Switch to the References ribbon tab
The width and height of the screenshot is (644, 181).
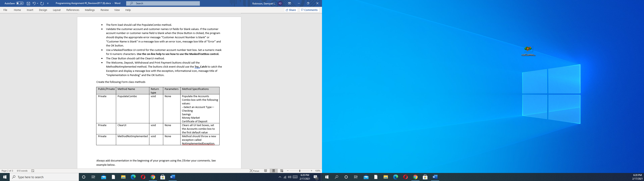click(x=72, y=10)
